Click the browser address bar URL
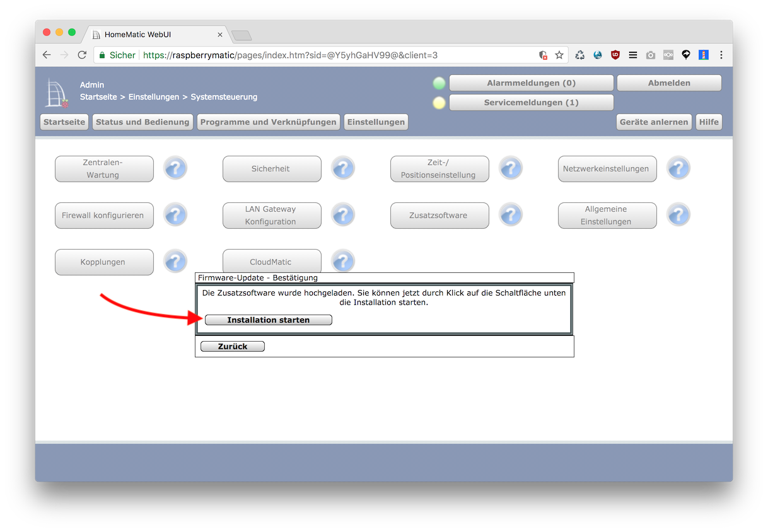This screenshot has height=532, width=768. [290, 55]
